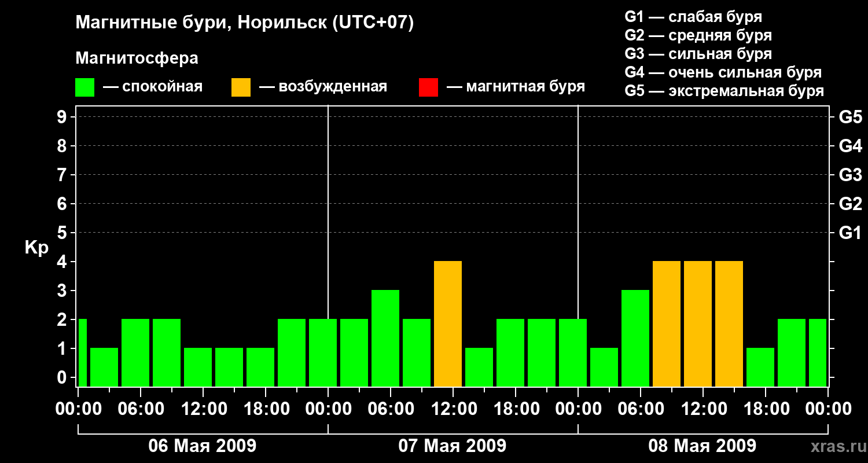Click the green Kp 3 bar on 07 May
Image resolution: width=868 pixels, height=463 pixels.
pos(385,338)
